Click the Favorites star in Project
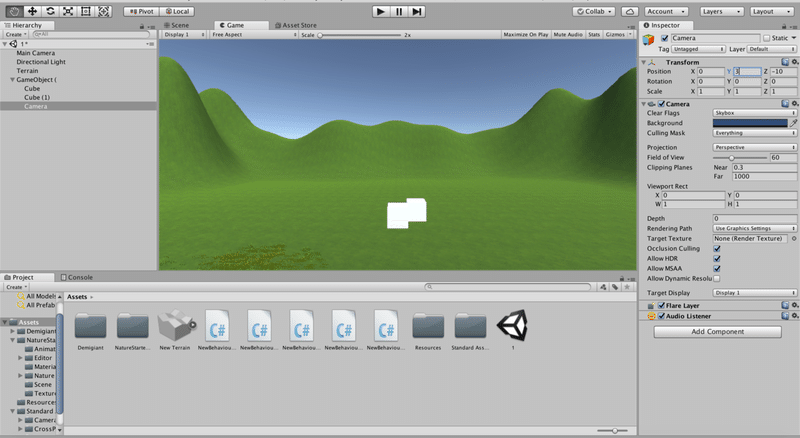The width and height of the screenshot is (800, 438). 627,287
